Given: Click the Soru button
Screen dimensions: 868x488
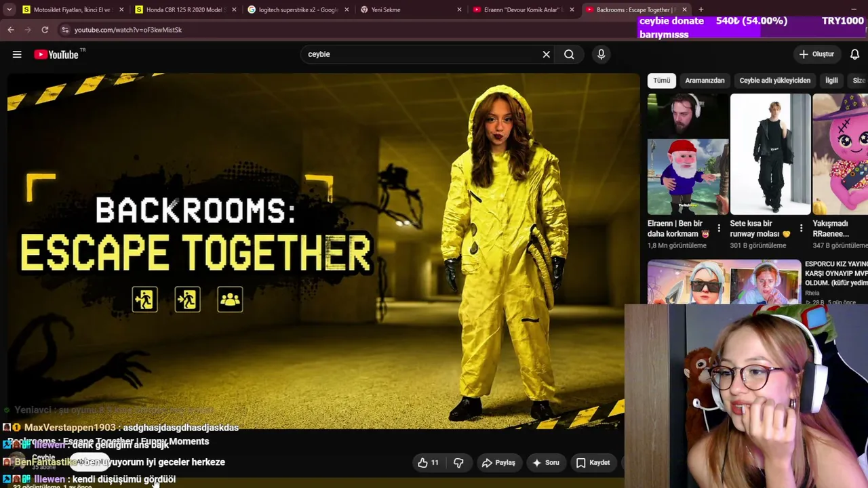Looking at the screenshot, I should point(546,463).
